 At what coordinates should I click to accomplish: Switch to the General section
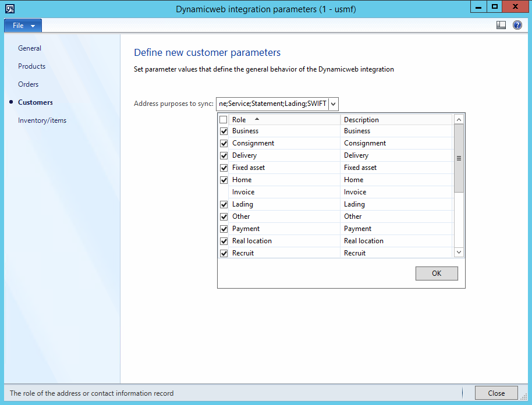(30, 48)
